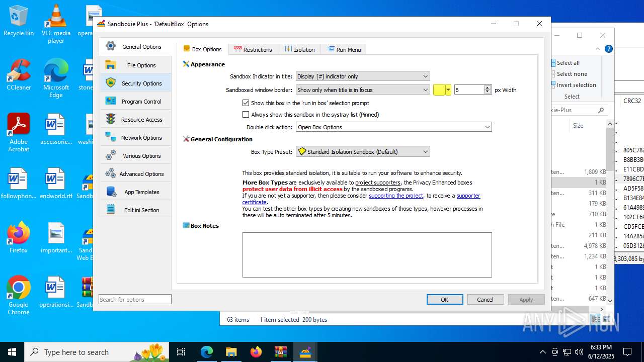Click Firefox icon in taskbar
The height and width of the screenshot is (362, 644).
(256, 352)
